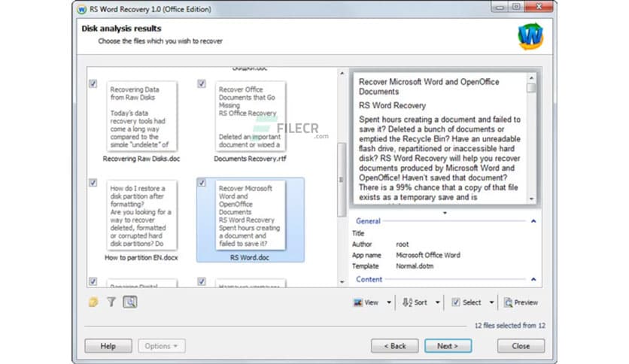Click the How to partition EN.docx file name
629x364 pixels.
[x=141, y=257]
